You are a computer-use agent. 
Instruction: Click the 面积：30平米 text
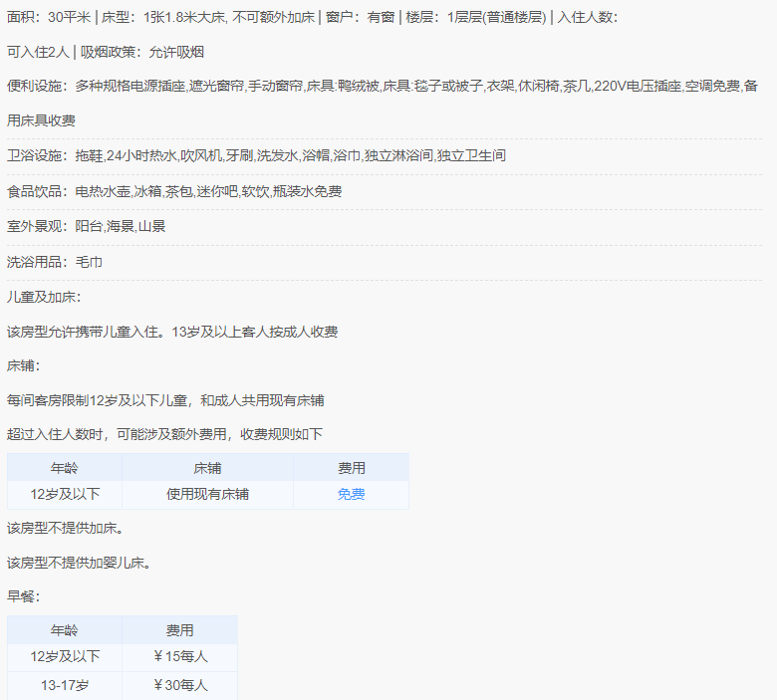click(49, 17)
